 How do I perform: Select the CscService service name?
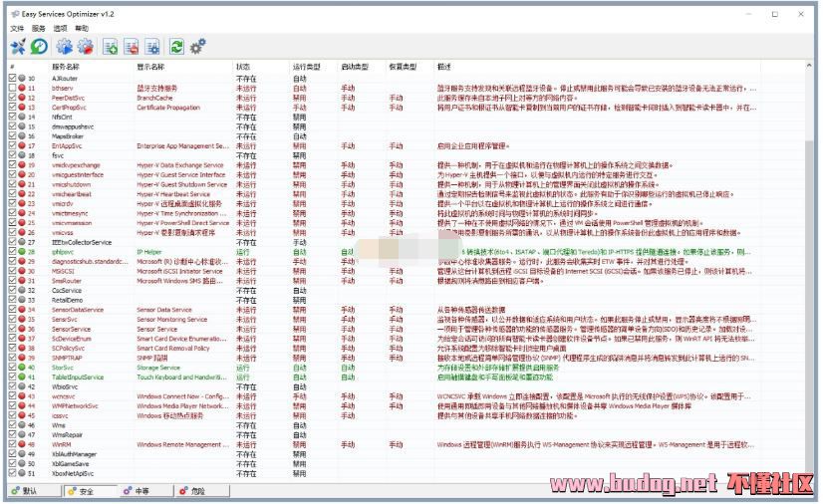(67, 290)
